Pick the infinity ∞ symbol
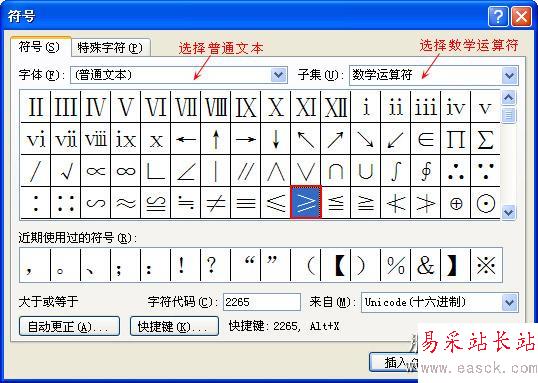538x383 pixels. [x=126, y=171]
